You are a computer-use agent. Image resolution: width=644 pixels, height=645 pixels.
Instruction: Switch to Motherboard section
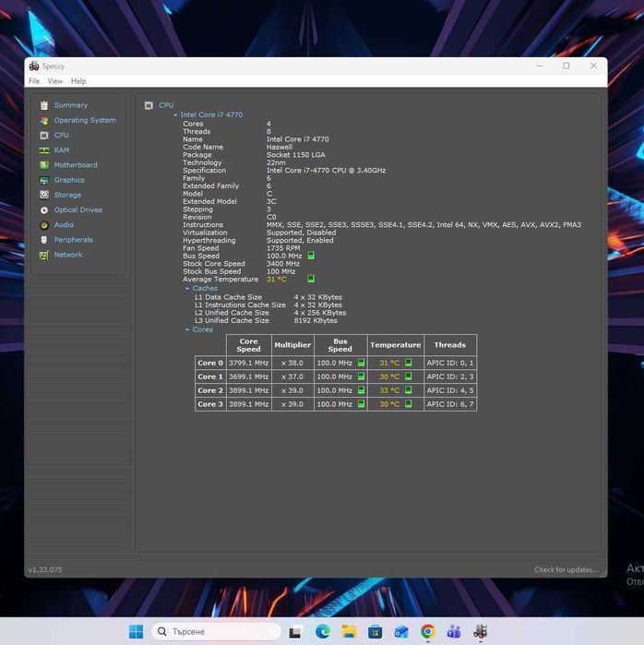76,165
